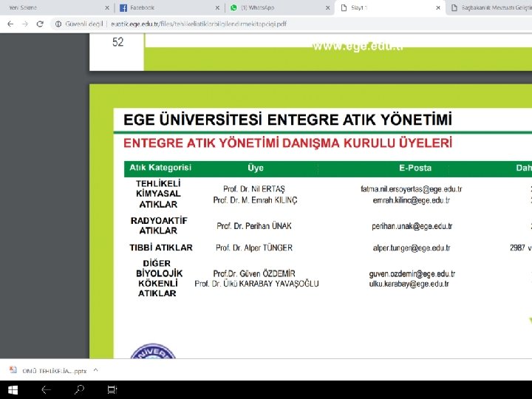Click 'TEHLİKELİ KİMYASAL ATIKLAR' category cell

[x=158, y=194]
